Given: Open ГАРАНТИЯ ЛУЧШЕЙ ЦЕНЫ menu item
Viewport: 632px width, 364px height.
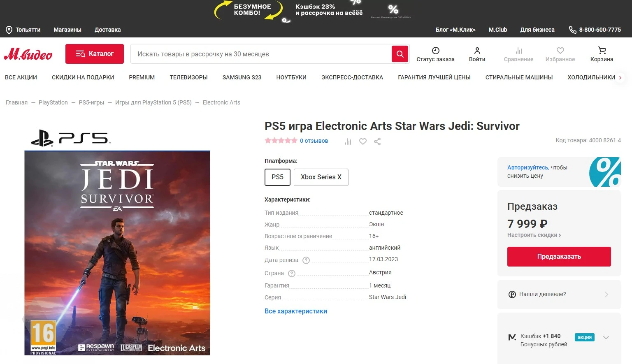Looking at the screenshot, I should tap(434, 77).
